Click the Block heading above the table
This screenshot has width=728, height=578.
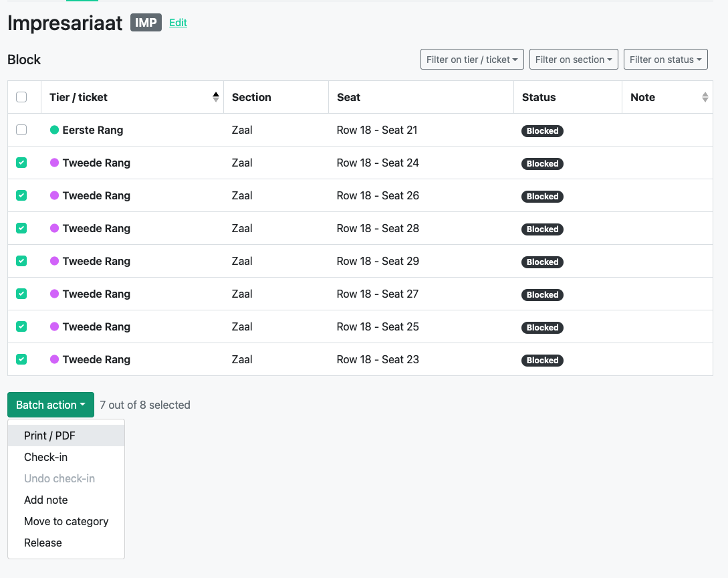pos(24,60)
